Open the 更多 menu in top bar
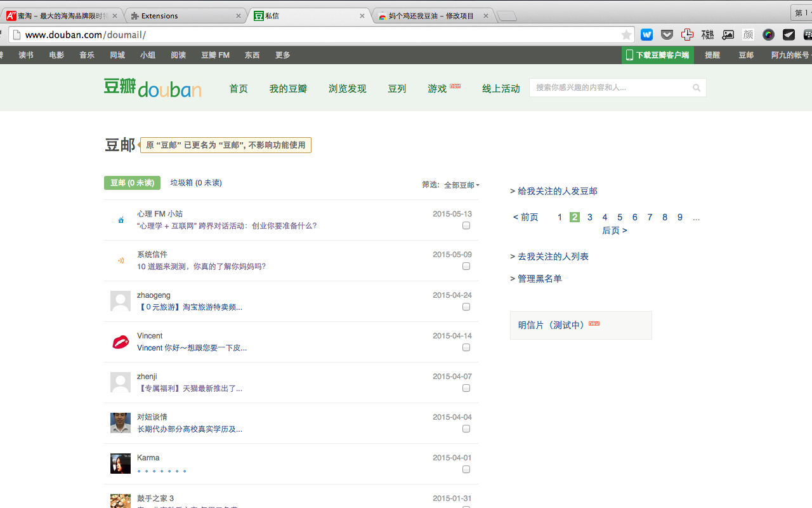Screen dimensions: 812x508 282,55
